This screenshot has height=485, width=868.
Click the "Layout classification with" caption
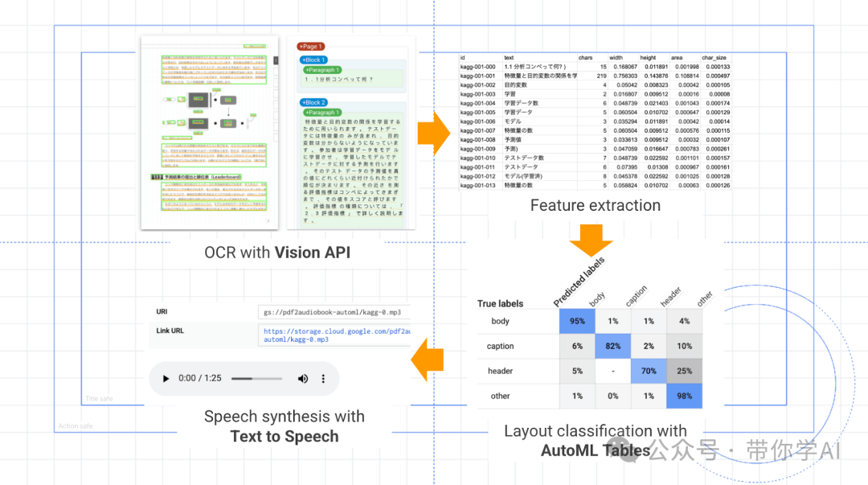[x=595, y=430]
